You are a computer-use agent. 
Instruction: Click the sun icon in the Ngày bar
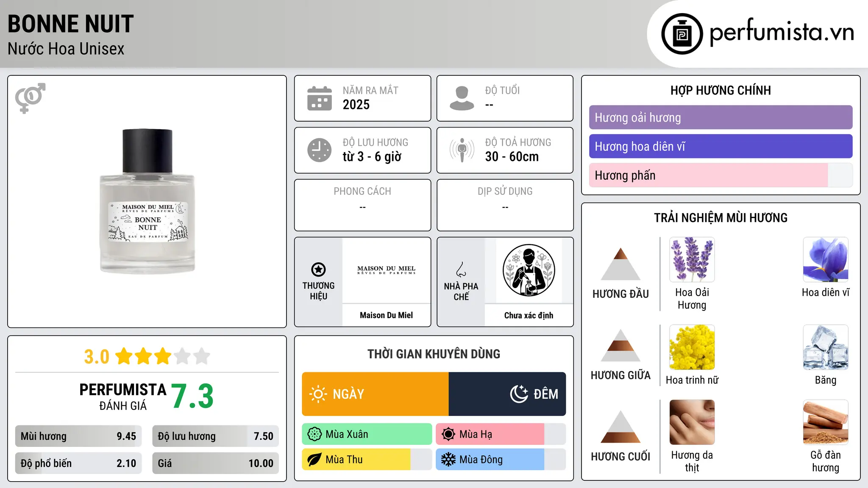tap(318, 394)
